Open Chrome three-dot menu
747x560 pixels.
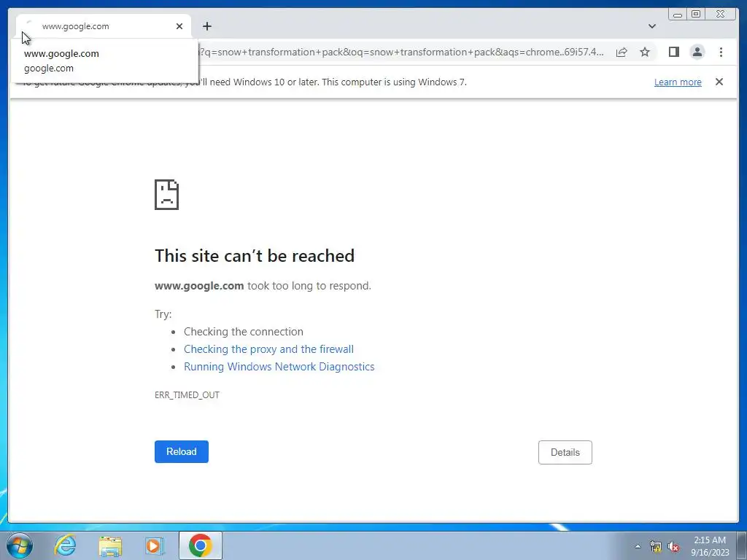pyautogui.click(x=721, y=52)
